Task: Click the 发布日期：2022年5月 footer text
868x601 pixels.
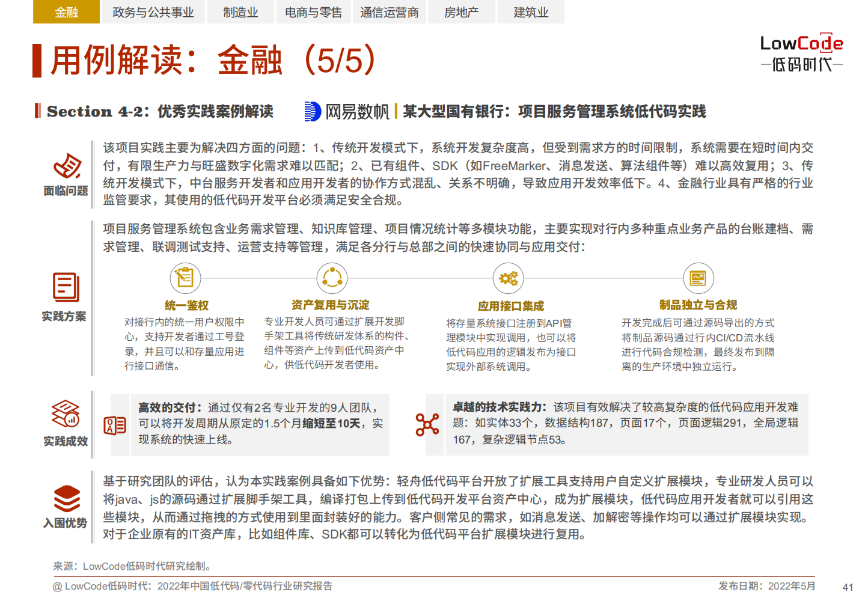Action: click(766, 586)
